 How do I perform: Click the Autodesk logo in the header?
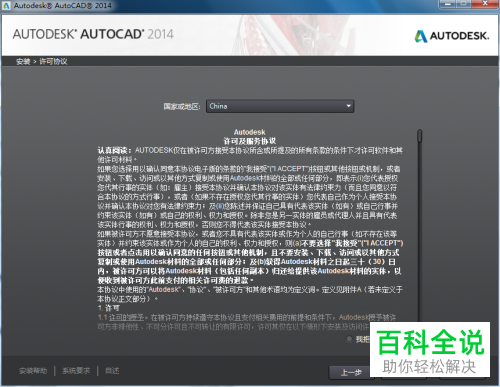coord(452,36)
